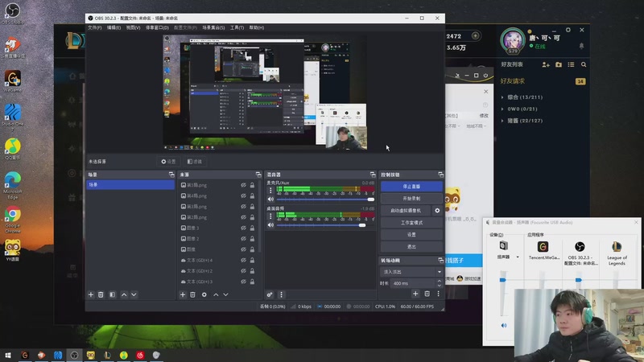
Task: Toggle visibility eye of 第5局.png source
Action: pos(244,185)
